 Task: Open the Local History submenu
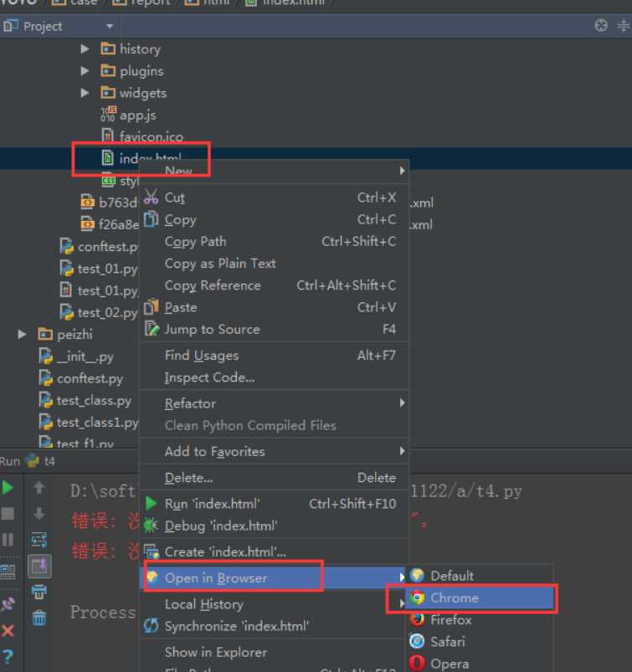275,604
